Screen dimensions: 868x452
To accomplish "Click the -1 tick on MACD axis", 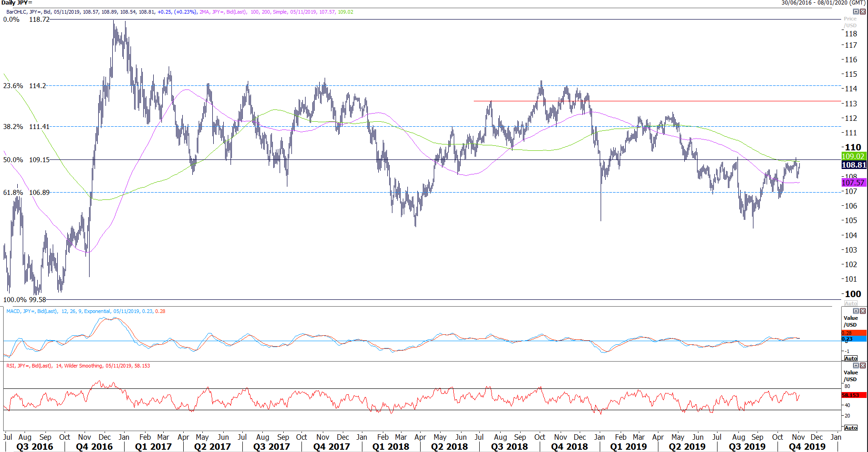I will coord(847,351).
